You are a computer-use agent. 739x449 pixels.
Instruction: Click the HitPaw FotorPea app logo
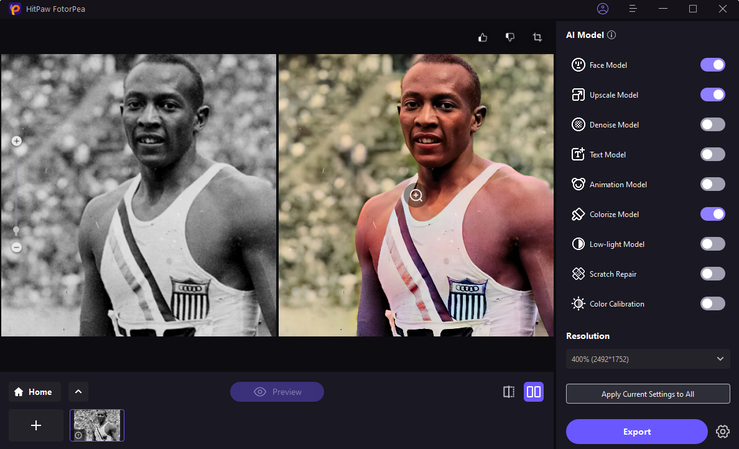(15, 9)
